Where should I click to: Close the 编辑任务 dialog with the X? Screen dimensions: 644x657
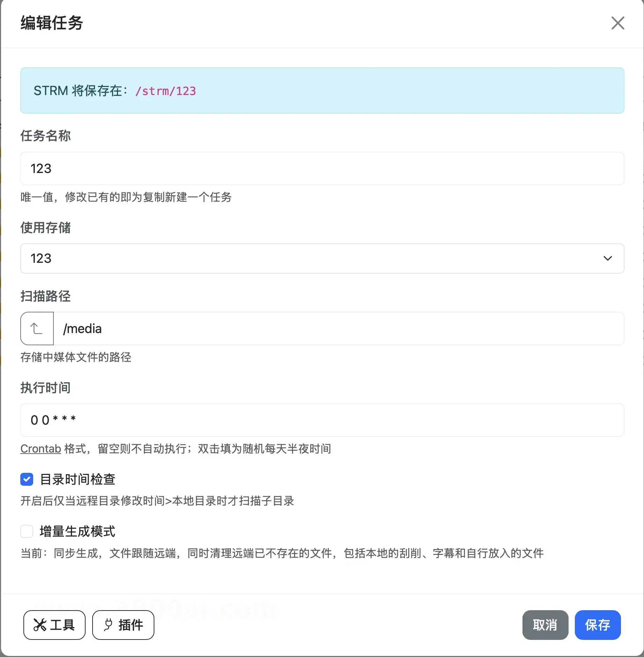coord(617,23)
